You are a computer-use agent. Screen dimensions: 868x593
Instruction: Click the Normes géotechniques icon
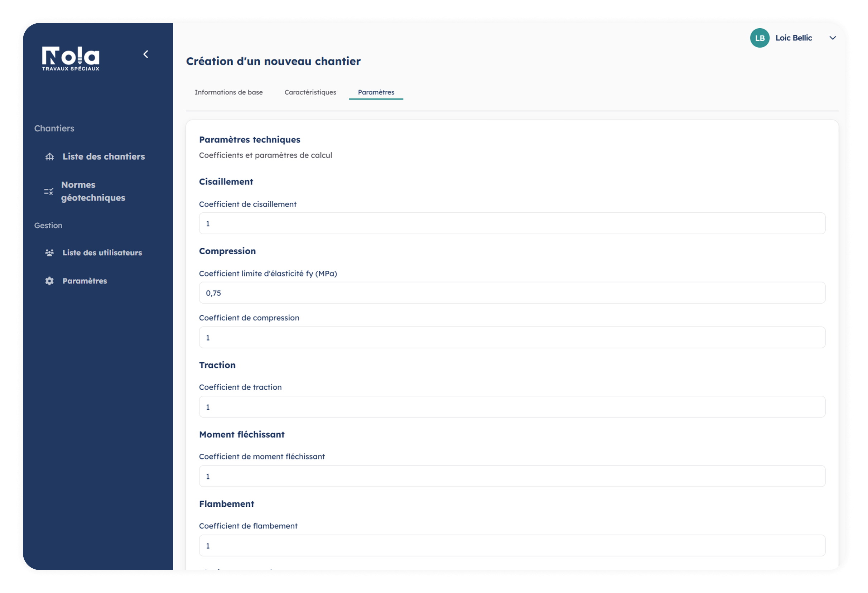[x=49, y=191]
